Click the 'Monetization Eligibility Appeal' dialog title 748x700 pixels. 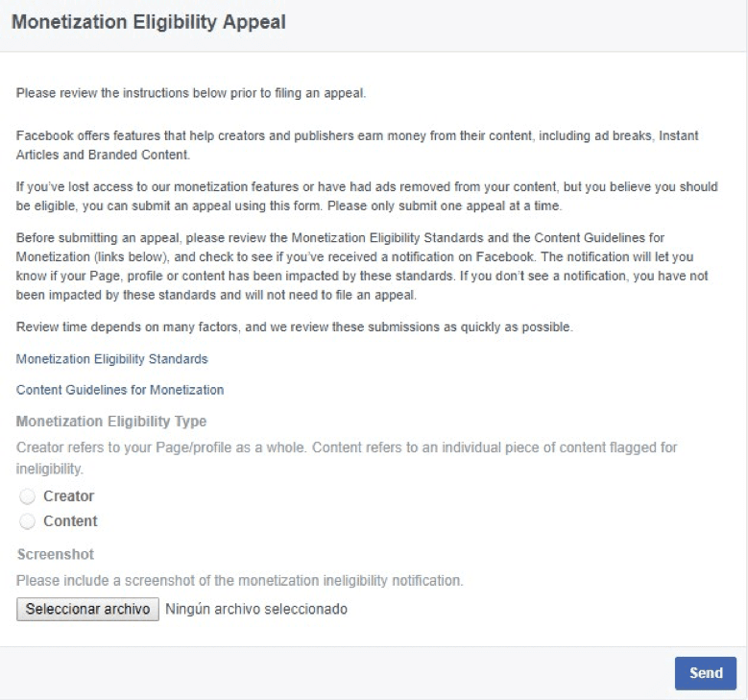(x=149, y=22)
